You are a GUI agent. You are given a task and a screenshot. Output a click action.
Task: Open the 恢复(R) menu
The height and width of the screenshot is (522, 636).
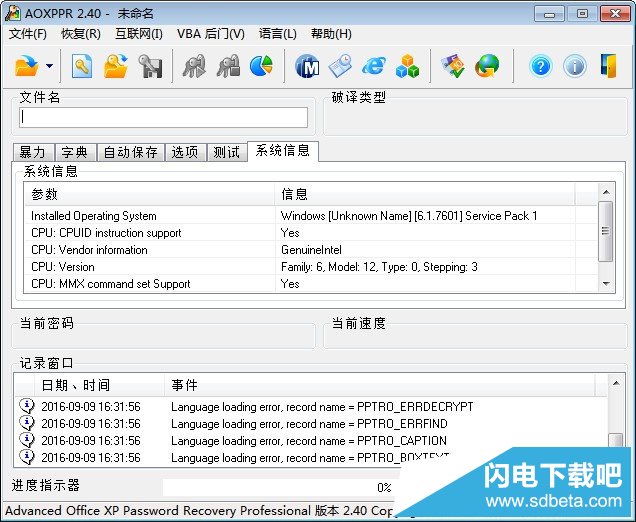pyautogui.click(x=81, y=34)
